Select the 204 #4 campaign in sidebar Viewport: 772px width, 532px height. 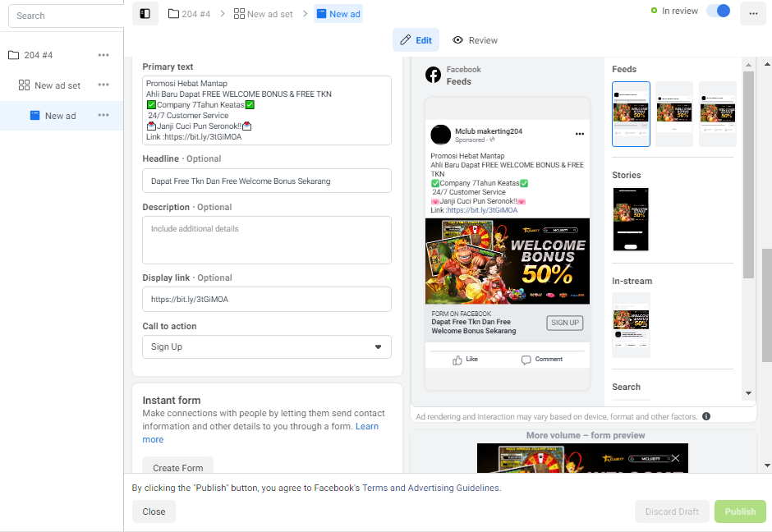(38, 55)
